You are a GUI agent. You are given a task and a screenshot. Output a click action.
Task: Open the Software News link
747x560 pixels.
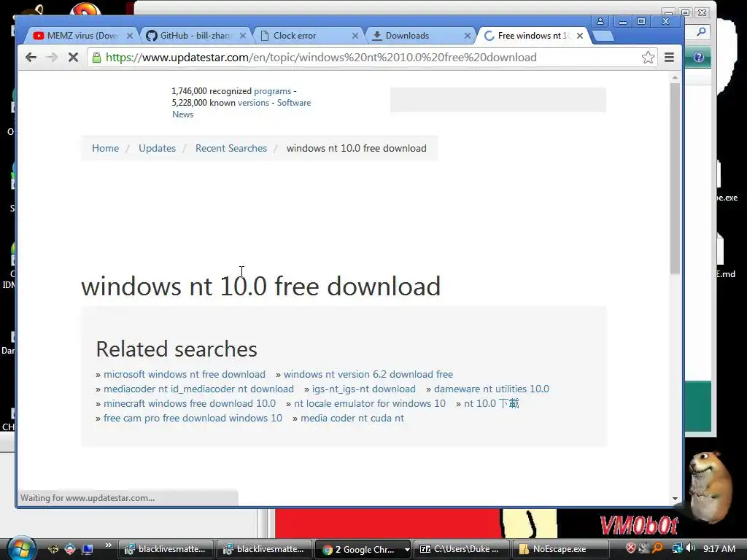point(241,109)
